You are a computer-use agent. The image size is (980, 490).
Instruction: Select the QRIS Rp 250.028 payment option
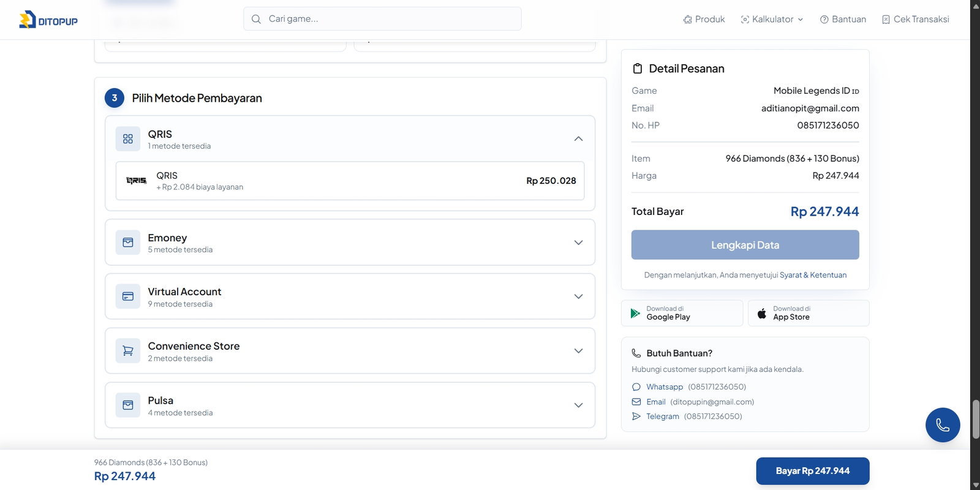click(x=350, y=181)
